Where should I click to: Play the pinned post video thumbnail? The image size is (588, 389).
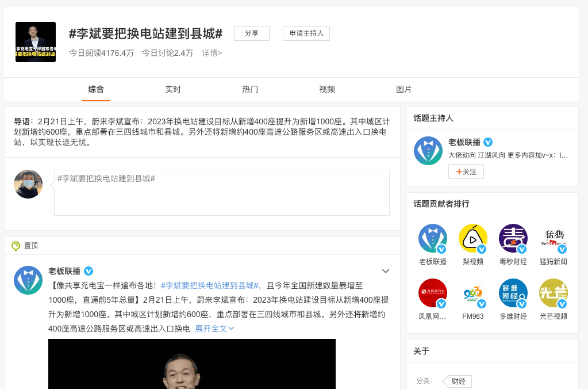pyautogui.click(x=192, y=364)
